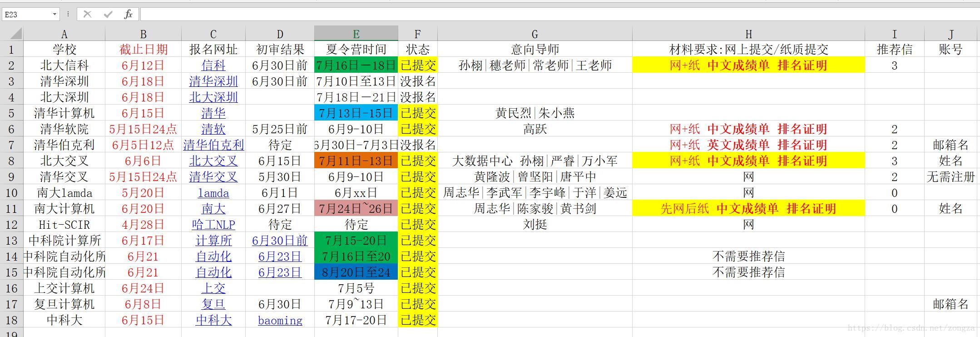Select the 不需要推荐信 cell in row 14
The image size is (980, 337).
(748, 257)
